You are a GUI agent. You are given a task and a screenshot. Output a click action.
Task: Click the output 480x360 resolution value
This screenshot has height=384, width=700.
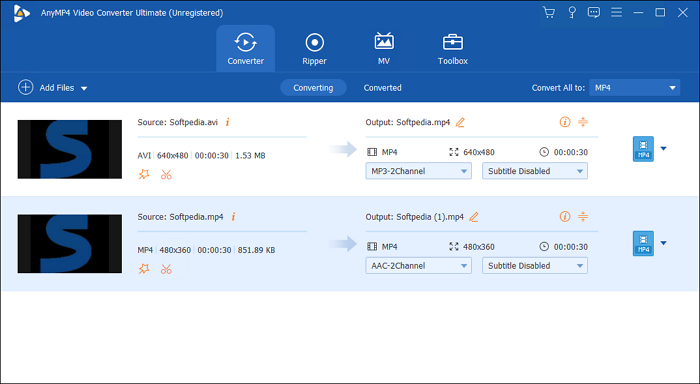(479, 247)
